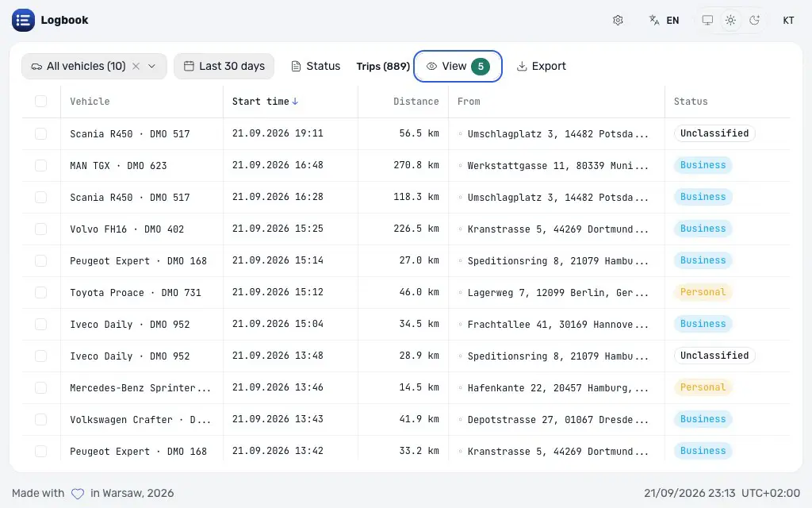This screenshot has width=812, height=508.
Task: Open the Status filter
Action: [x=316, y=67]
